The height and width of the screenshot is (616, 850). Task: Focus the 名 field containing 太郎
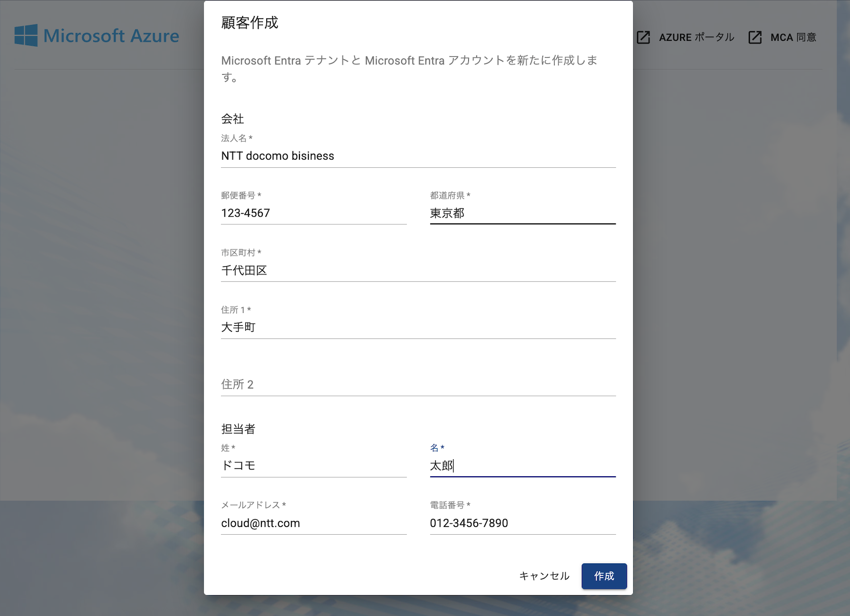pyautogui.click(x=522, y=466)
